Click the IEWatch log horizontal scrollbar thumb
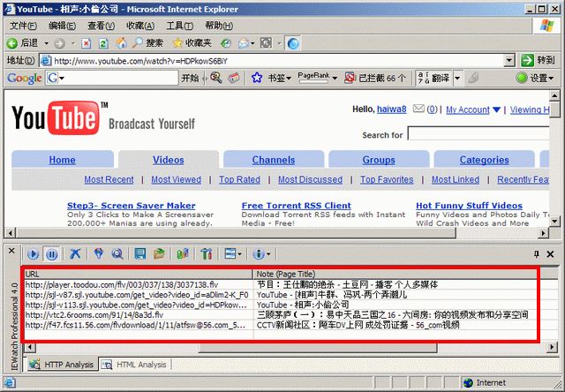 (318, 348)
